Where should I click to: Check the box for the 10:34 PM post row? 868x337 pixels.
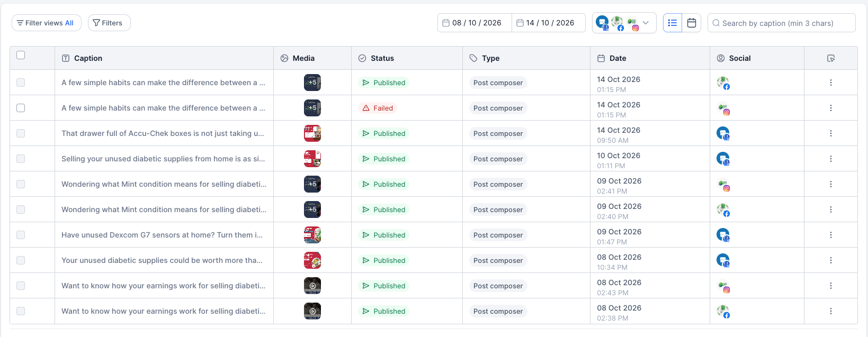pos(21,260)
